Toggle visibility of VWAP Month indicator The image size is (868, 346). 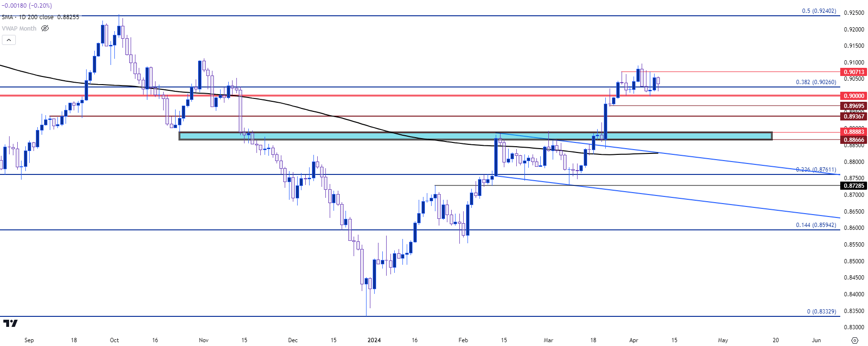(45, 28)
